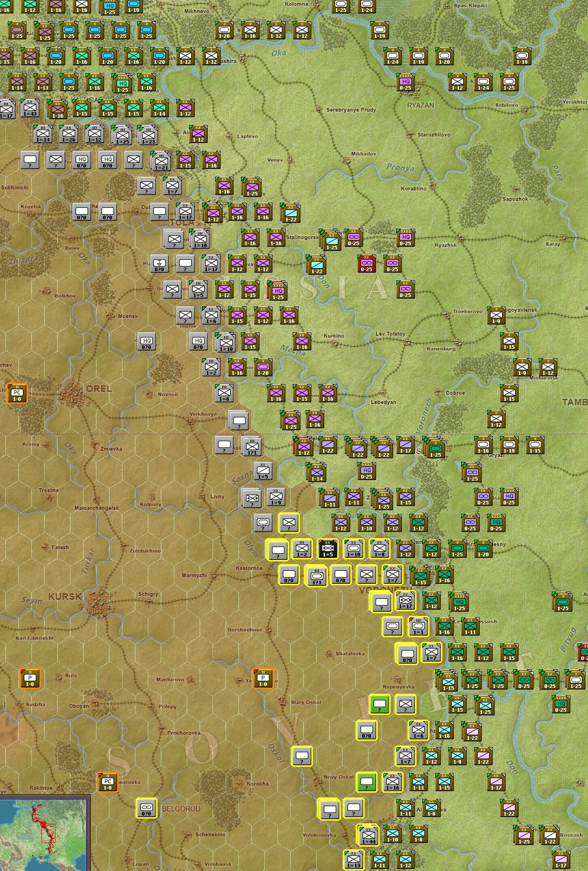Select the orange P 1-0 counter west of Stary Oskol
Viewport: 588px width, 871px height.
click(x=263, y=678)
